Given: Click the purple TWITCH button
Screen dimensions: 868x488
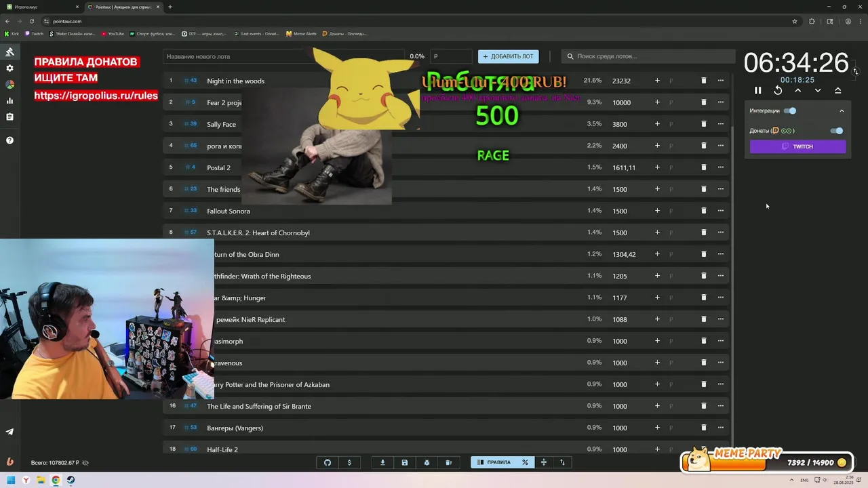Looking at the screenshot, I should pos(797,146).
